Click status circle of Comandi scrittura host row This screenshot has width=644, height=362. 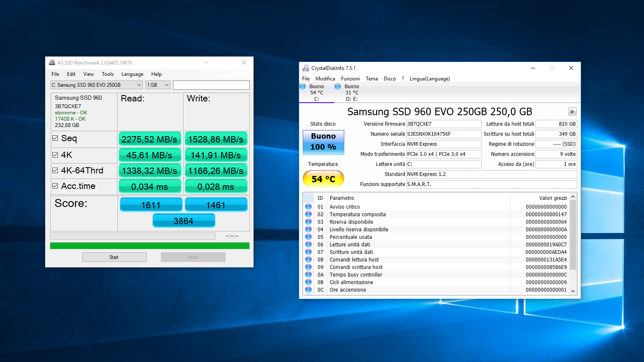pyautogui.click(x=308, y=267)
